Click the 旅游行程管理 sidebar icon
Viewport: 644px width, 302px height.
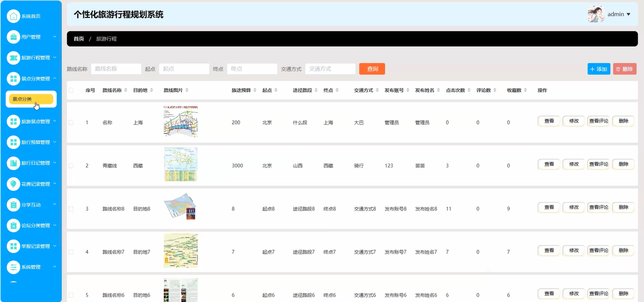[x=14, y=58]
